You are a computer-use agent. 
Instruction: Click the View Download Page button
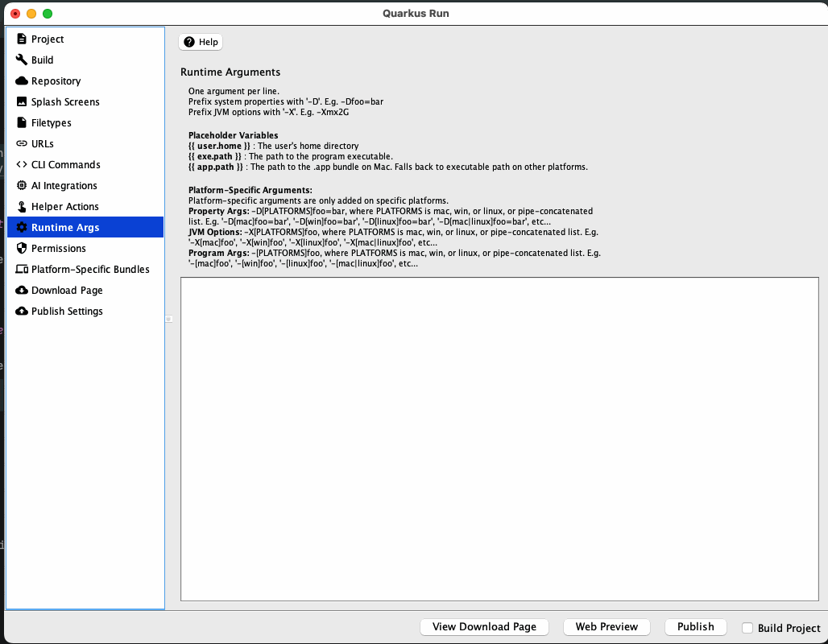pos(484,626)
